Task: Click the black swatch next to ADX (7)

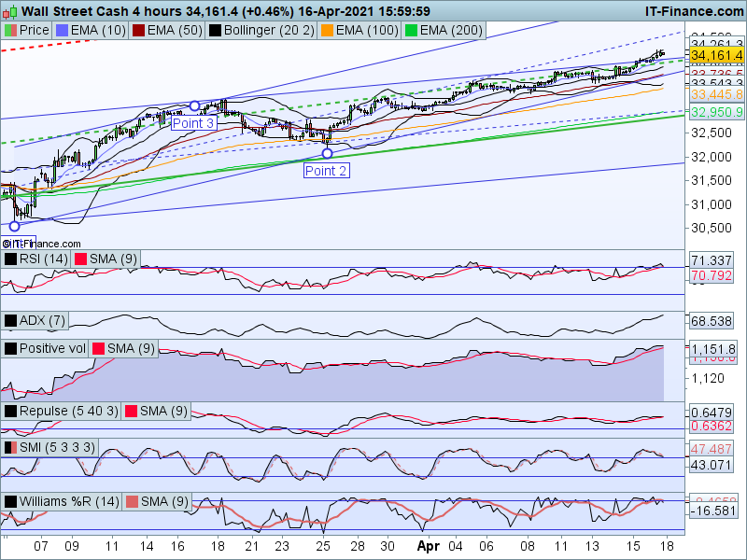Action: tap(10, 321)
